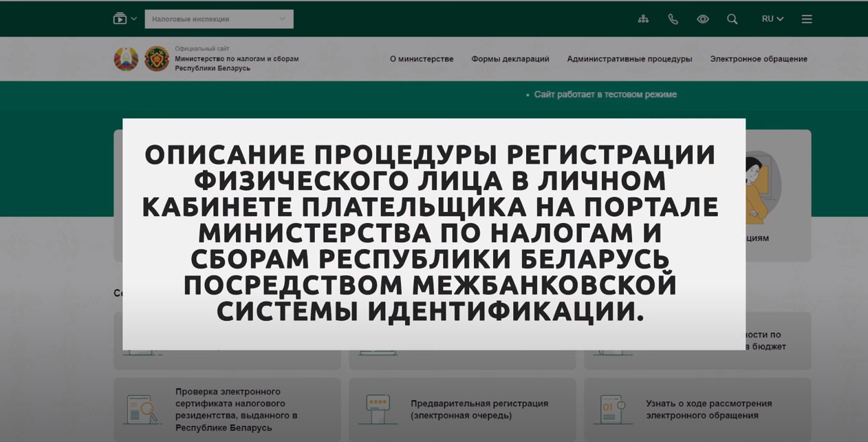Click the certificate check icon with magnifier
The height and width of the screenshot is (442, 868).
tap(142, 409)
